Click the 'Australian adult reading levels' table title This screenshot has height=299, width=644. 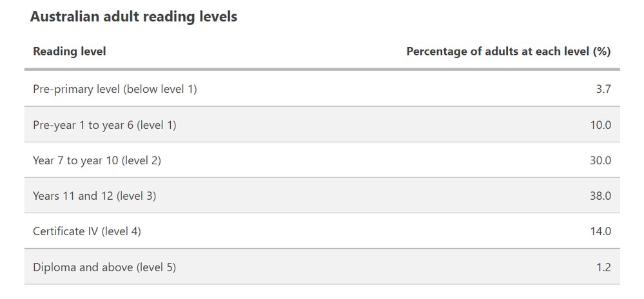click(133, 17)
